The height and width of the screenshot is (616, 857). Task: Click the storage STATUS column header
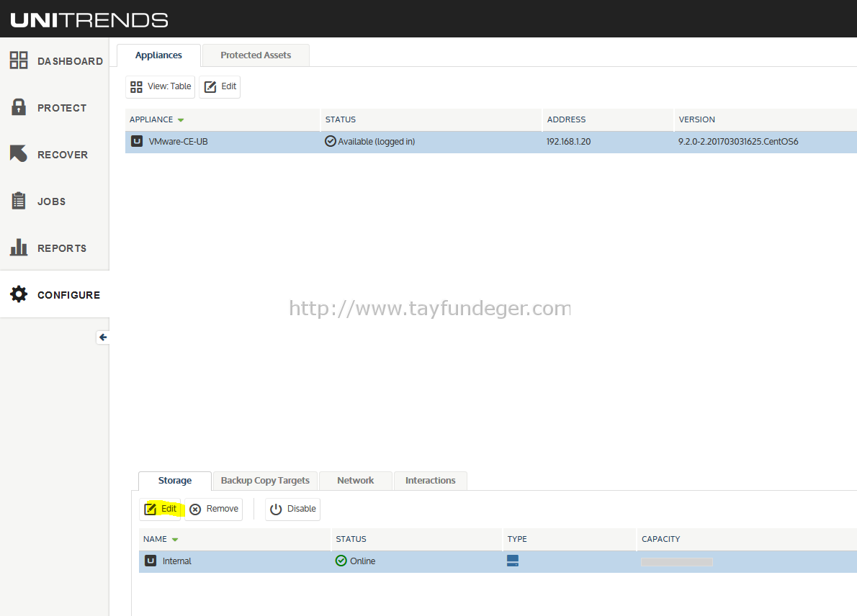[416, 539]
